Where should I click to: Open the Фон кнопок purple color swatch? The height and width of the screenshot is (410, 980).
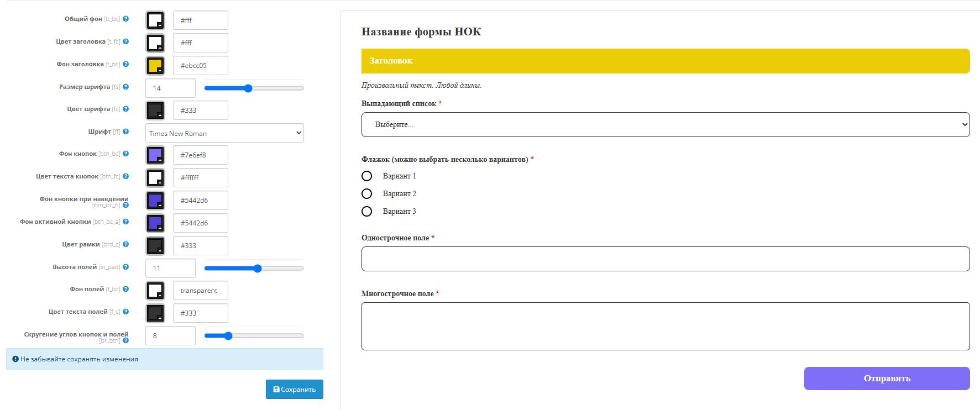tap(155, 155)
